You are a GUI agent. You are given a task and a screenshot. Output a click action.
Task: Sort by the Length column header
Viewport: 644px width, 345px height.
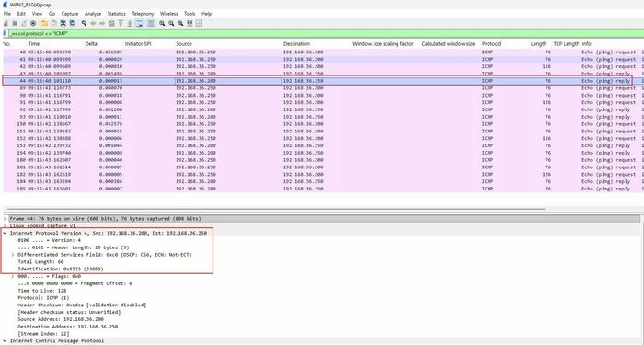pyautogui.click(x=538, y=44)
